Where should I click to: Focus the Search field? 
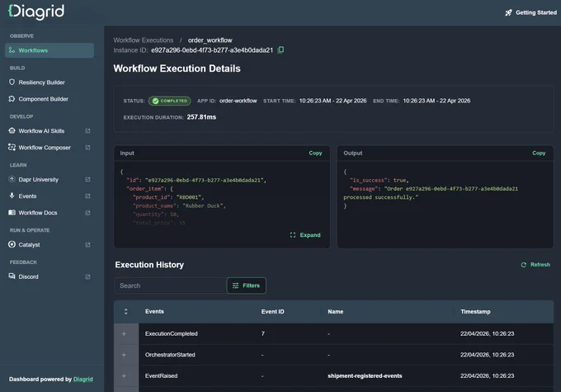tap(170, 286)
